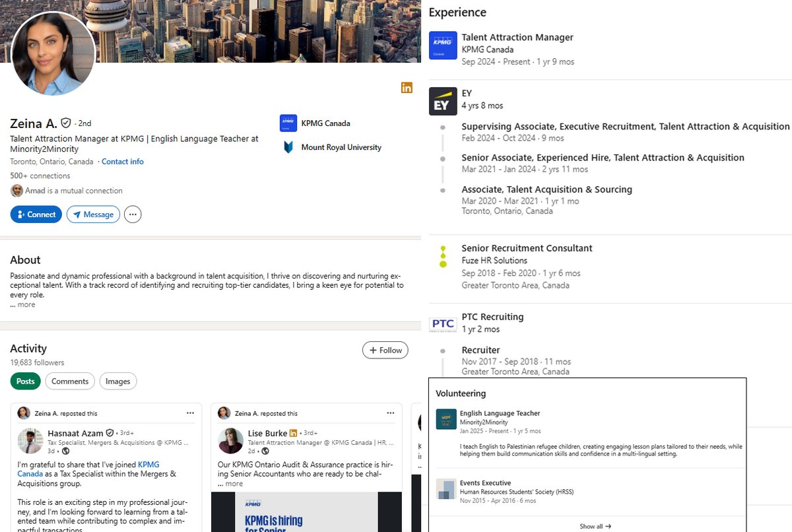Click the mutual connection's small avatar
The image size is (792, 532).
pos(16,191)
